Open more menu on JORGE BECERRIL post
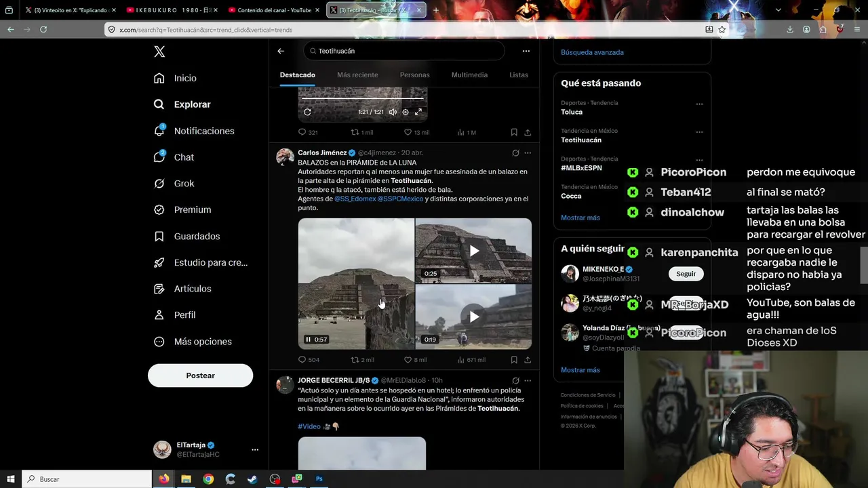868x488 pixels. 528,381
